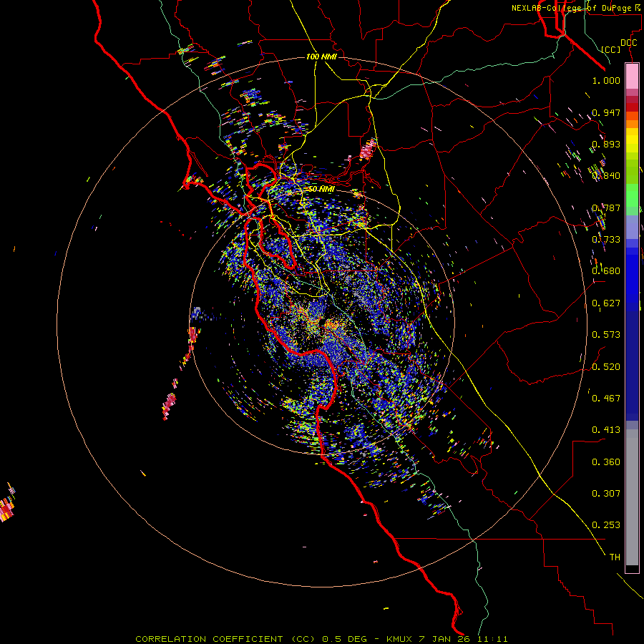Click the Correlation Coefficient KMUX caption text
Screen dimensions: 644x644
click(321, 639)
